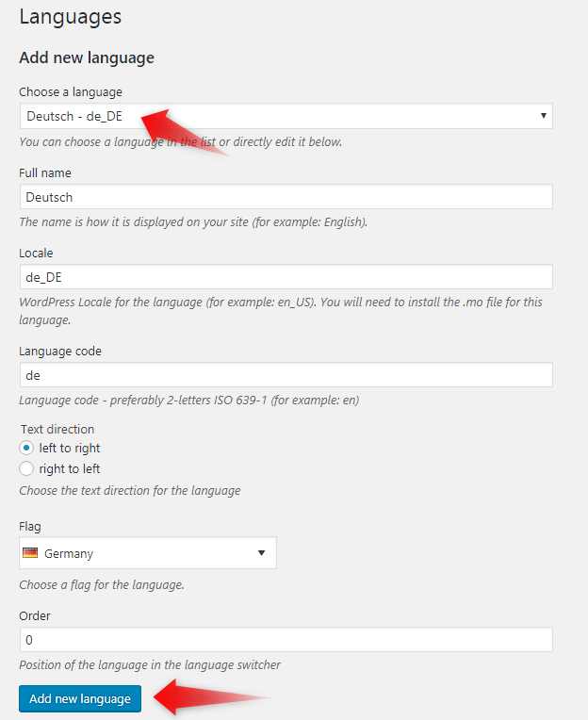Image resolution: width=588 pixels, height=720 pixels.
Task: Select the "left to right" radio button
Action: coord(26,448)
